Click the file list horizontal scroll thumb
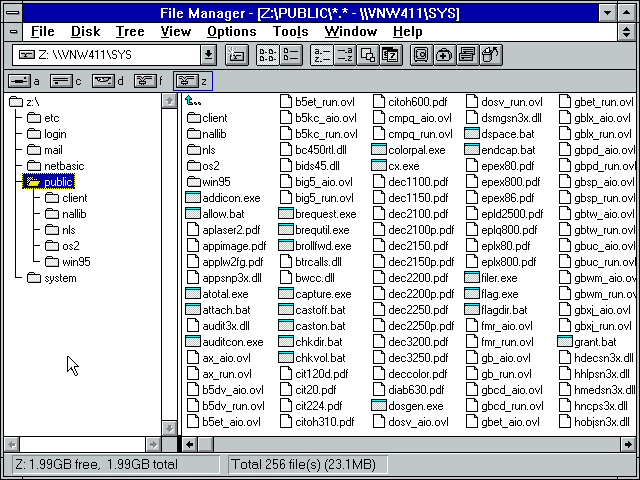 point(205,444)
